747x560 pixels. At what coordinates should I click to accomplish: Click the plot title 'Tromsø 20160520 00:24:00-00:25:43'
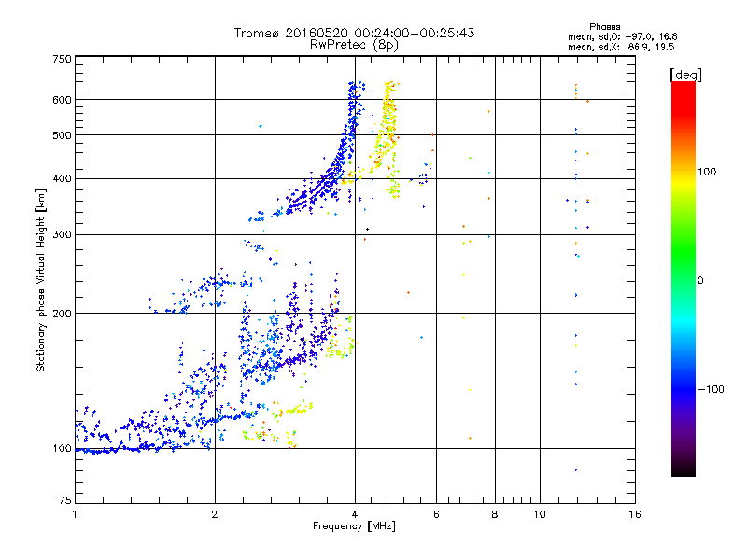[x=355, y=33]
